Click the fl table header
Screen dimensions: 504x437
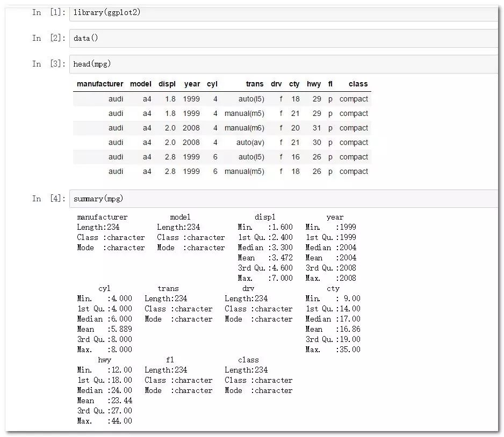(x=330, y=84)
